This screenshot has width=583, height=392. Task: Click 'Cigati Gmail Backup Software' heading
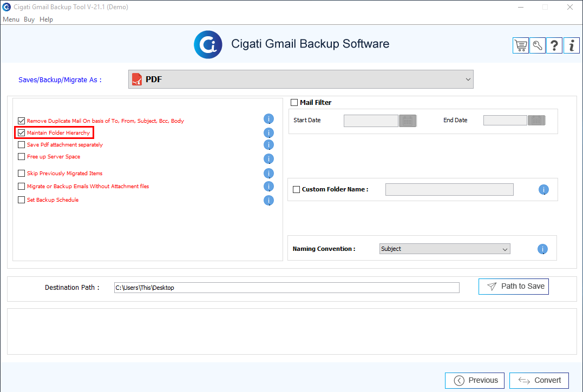pyautogui.click(x=310, y=44)
